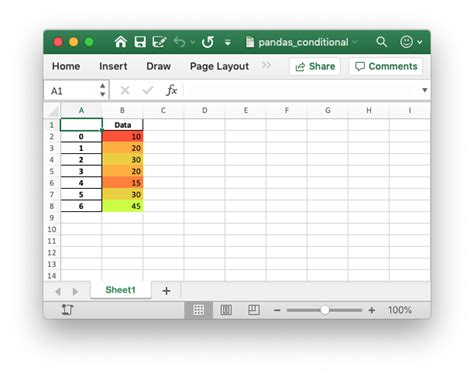Screen dimensions: 474x376
Task: Click the zoom slider handle
Action: (325, 310)
